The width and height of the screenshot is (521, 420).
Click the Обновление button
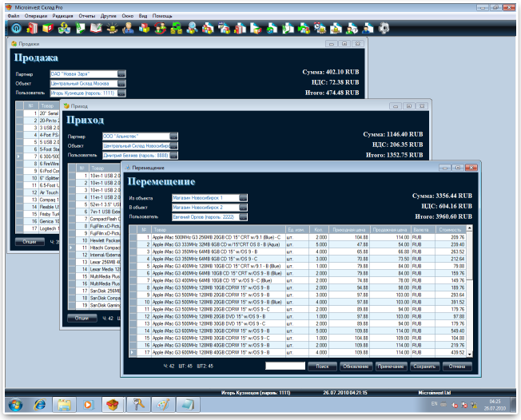(x=356, y=367)
